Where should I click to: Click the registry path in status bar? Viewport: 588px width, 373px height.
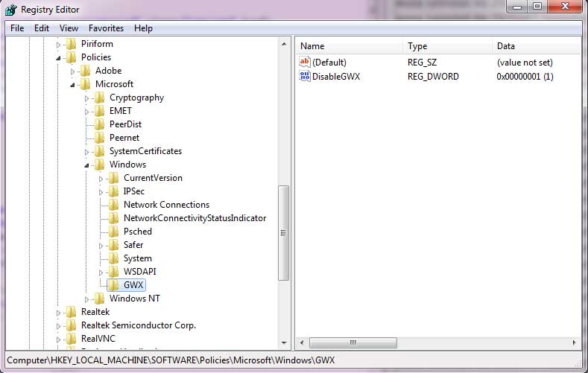(171, 360)
